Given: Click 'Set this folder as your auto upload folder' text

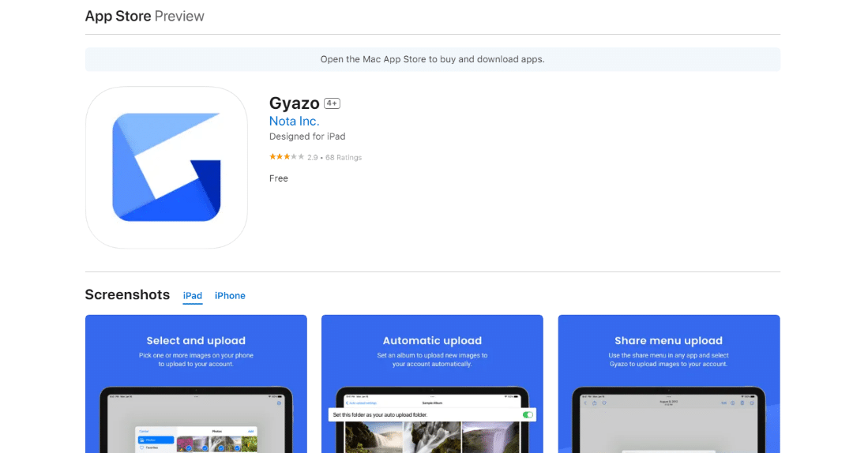Looking at the screenshot, I should tap(380, 415).
